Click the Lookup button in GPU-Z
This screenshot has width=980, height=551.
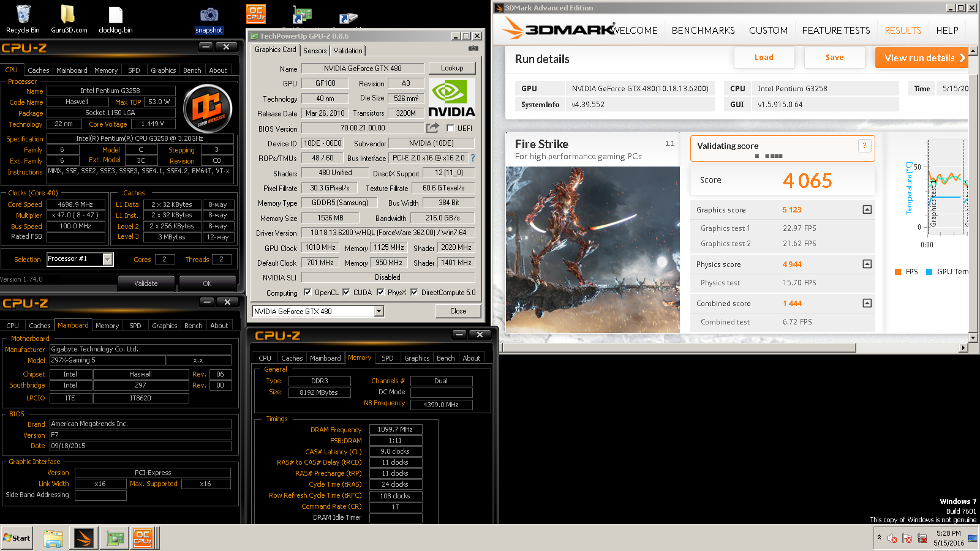452,68
